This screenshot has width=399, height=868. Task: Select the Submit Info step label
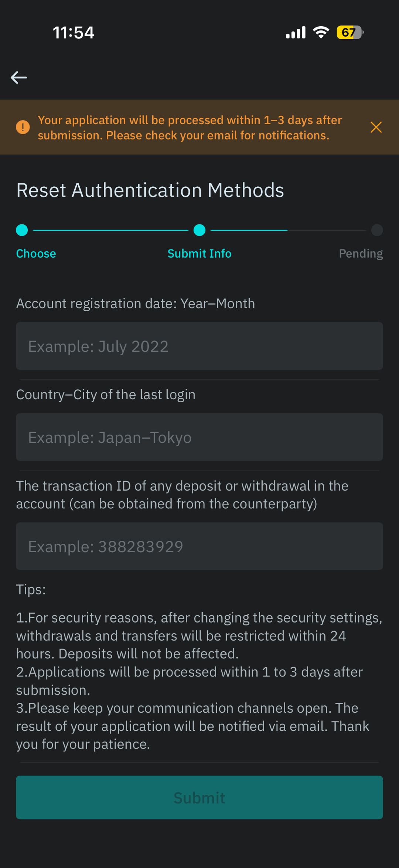[199, 254]
